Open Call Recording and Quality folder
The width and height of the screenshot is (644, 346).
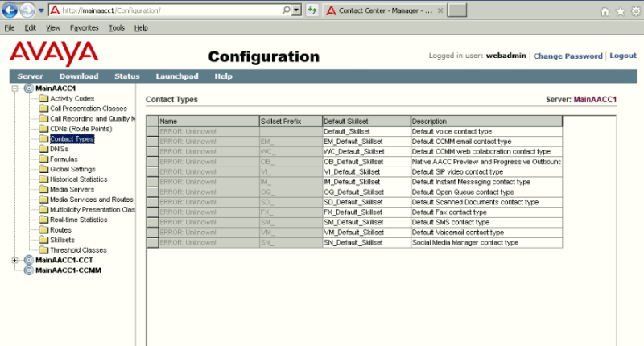click(93, 118)
